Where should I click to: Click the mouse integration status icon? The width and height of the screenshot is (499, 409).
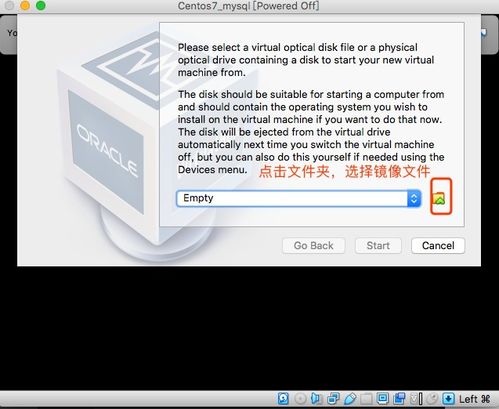click(x=432, y=398)
